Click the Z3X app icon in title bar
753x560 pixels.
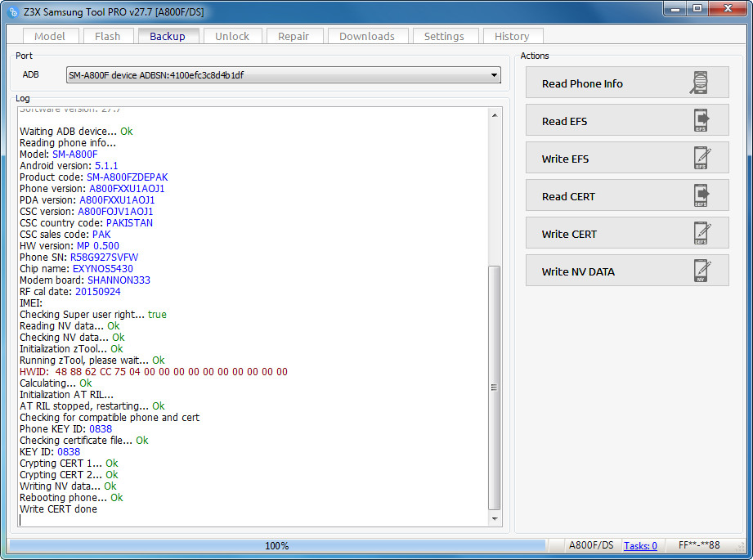pos(13,12)
